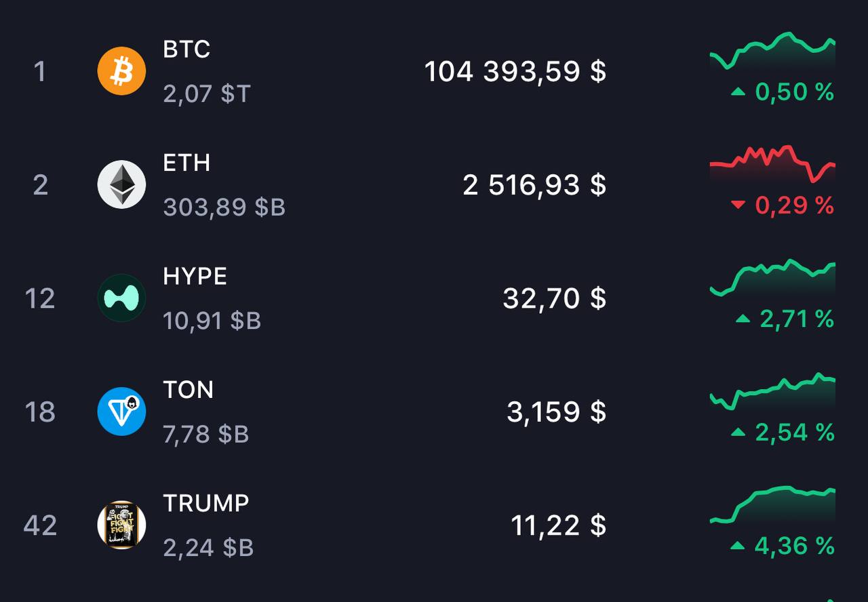Image resolution: width=868 pixels, height=602 pixels.
Task: Click the 32,70 $ HYPE price
Action: coord(555,298)
